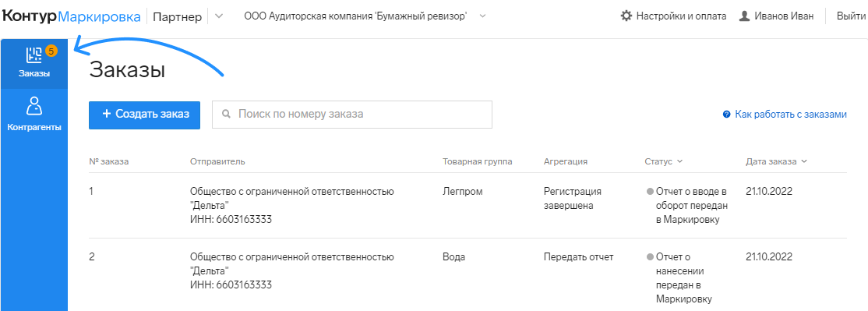Click the Передать отчет aggregation cell
Image resolution: width=868 pixels, height=311 pixels.
[x=578, y=257]
